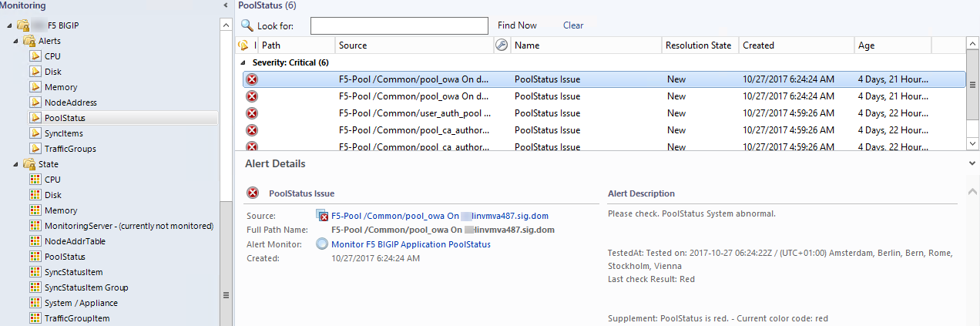Click the Look for magnifier icon

coord(247,25)
